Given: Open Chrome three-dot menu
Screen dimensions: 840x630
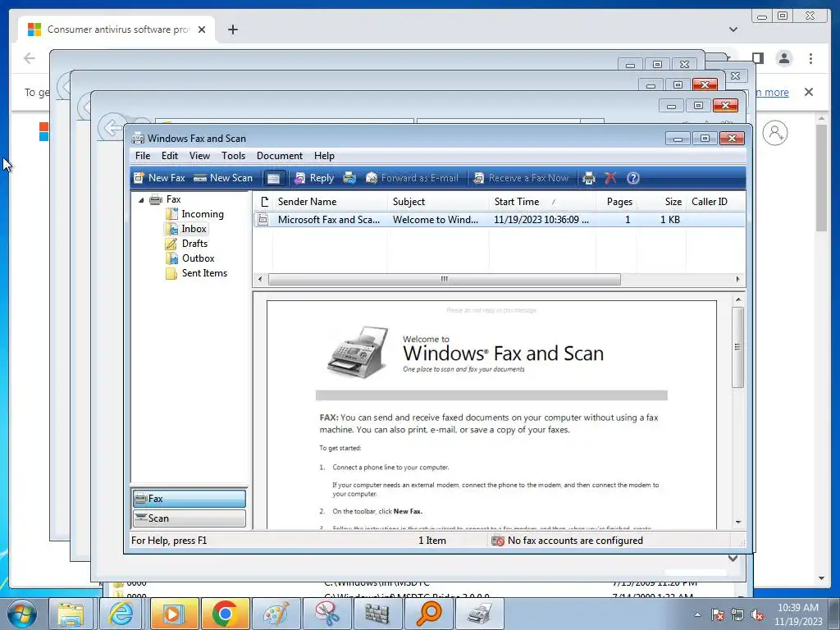Looking at the screenshot, I should click(x=810, y=58).
